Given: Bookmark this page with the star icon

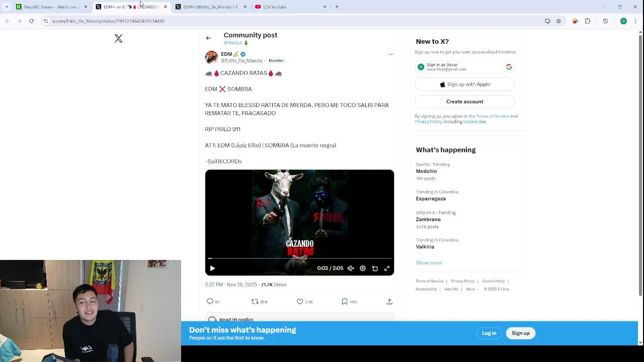Looking at the screenshot, I should click(x=558, y=21).
